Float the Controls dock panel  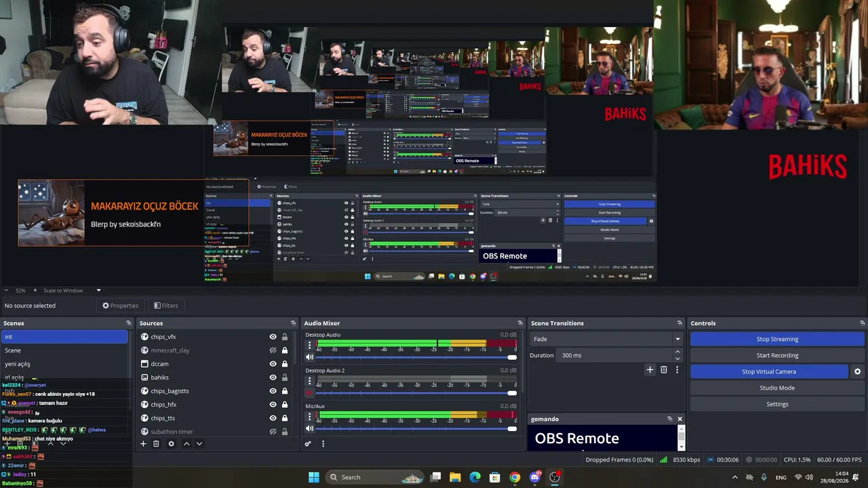point(862,323)
